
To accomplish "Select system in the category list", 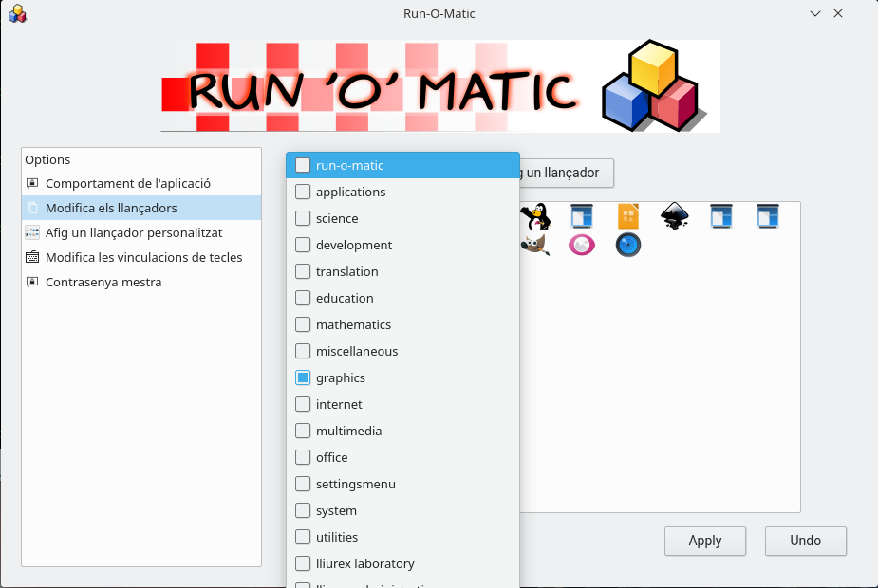I will pyautogui.click(x=402, y=510).
